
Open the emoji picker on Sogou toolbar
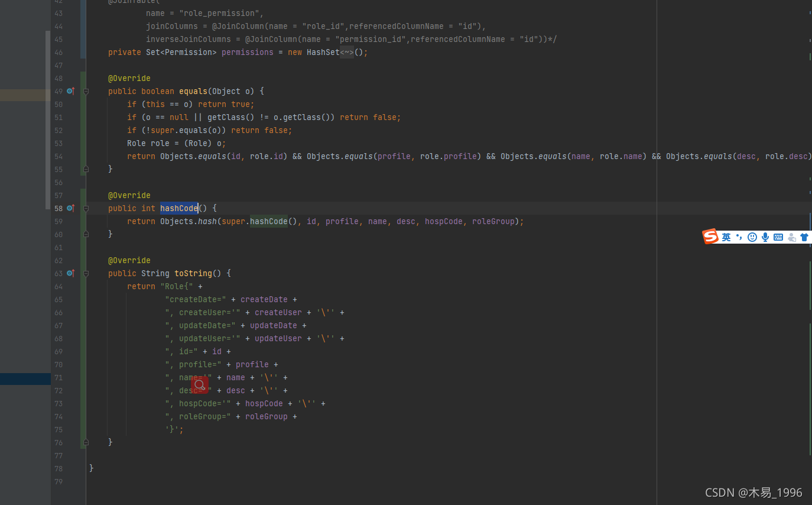point(752,237)
